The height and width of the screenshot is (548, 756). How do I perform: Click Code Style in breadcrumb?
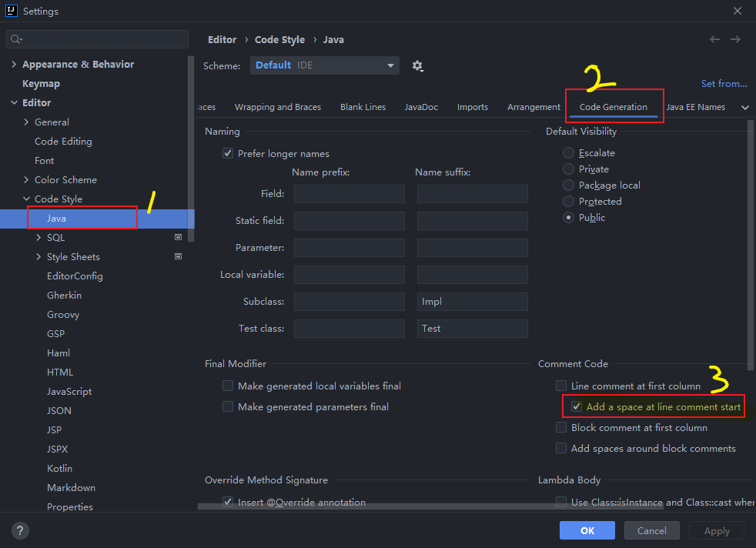click(279, 39)
